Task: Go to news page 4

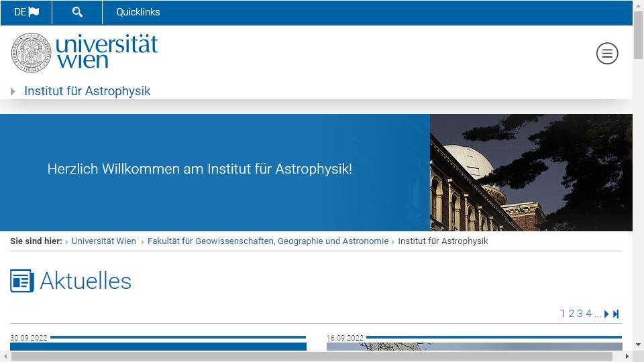Action: tap(588, 314)
